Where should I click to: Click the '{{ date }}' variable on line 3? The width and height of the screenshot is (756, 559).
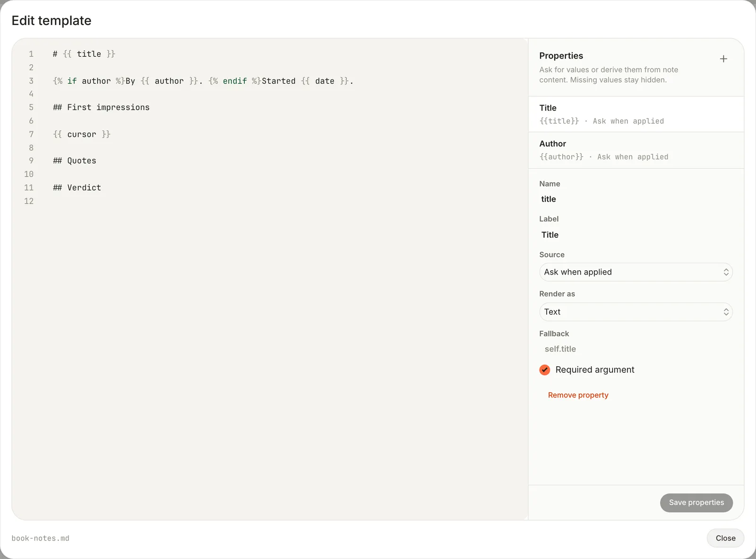click(325, 81)
